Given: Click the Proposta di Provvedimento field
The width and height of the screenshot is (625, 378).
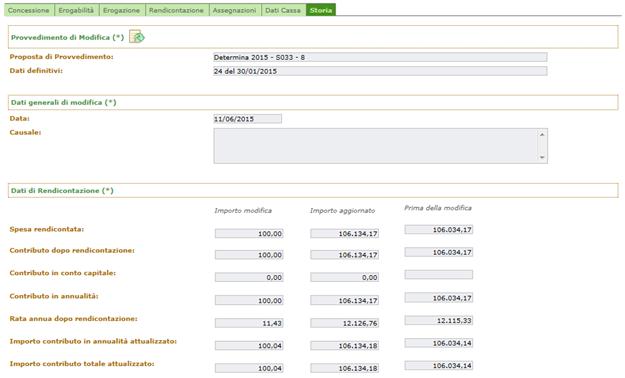Looking at the screenshot, I should pos(380,57).
